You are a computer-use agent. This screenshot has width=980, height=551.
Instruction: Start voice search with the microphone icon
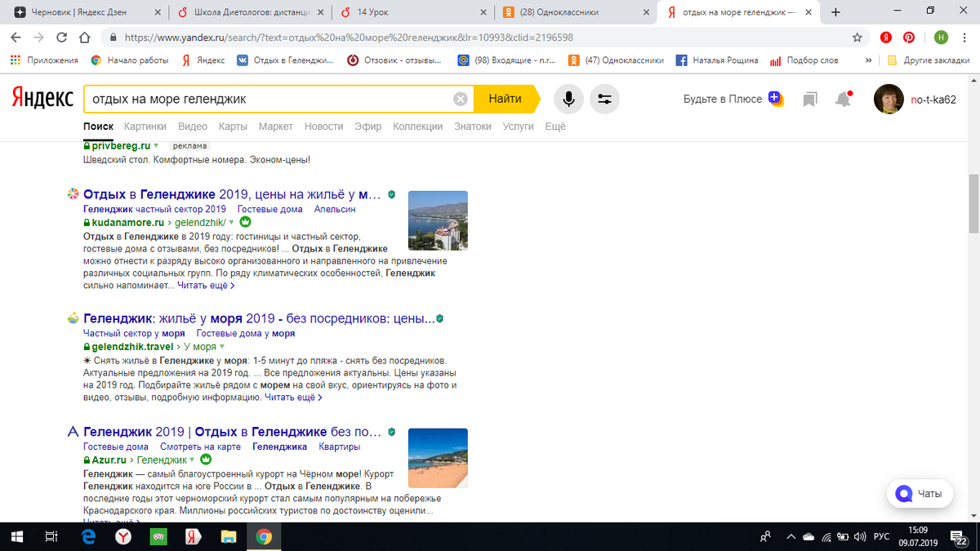[569, 99]
